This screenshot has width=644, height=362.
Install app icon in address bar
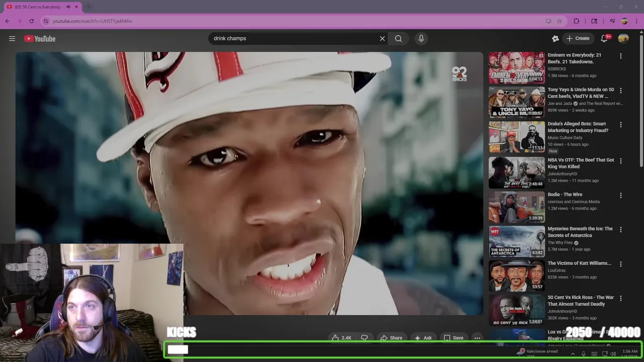548,21
